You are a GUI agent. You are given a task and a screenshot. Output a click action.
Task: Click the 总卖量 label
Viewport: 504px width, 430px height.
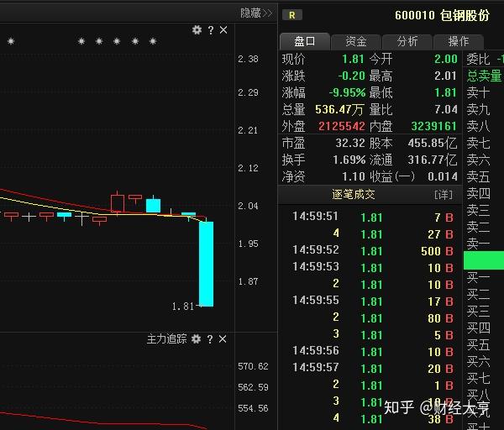tap(484, 76)
